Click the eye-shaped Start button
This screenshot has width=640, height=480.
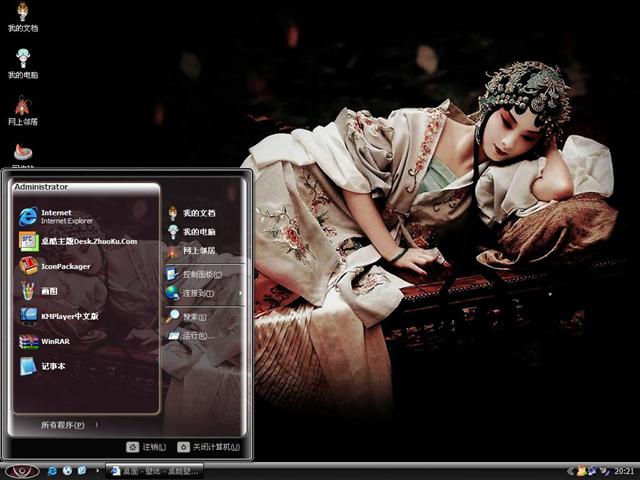(22, 470)
